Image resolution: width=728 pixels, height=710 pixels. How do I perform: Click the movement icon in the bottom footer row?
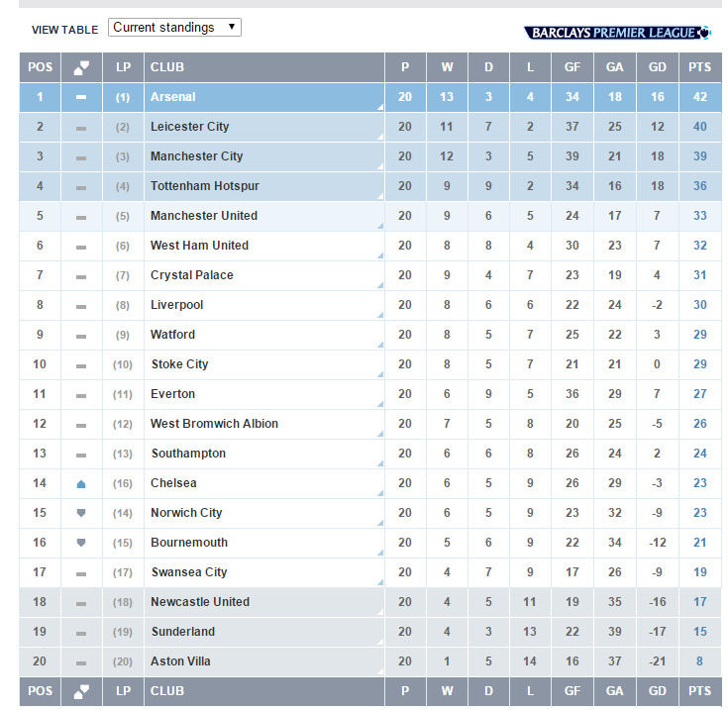81,691
